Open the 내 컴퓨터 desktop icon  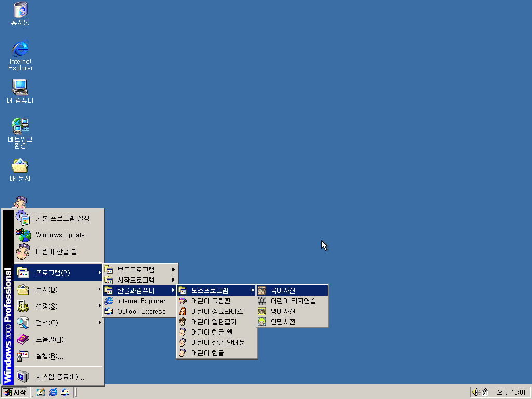[x=20, y=91]
